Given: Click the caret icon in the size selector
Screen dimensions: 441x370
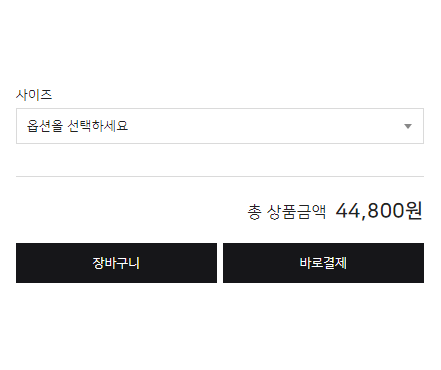Looking at the screenshot, I should pyautogui.click(x=408, y=126).
